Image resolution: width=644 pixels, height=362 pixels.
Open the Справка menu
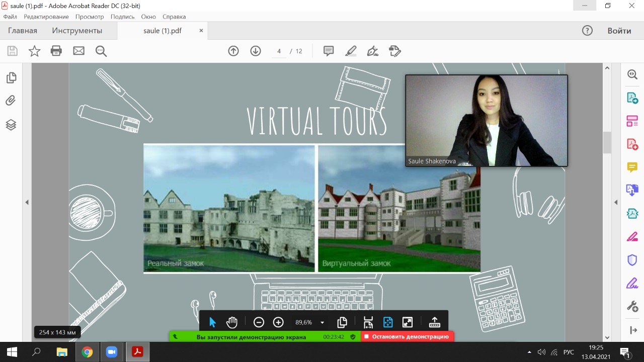[174, 17]
